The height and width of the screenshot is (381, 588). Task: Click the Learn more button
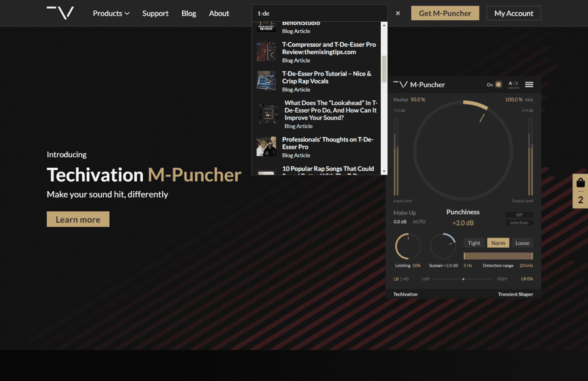coord(78,219)
